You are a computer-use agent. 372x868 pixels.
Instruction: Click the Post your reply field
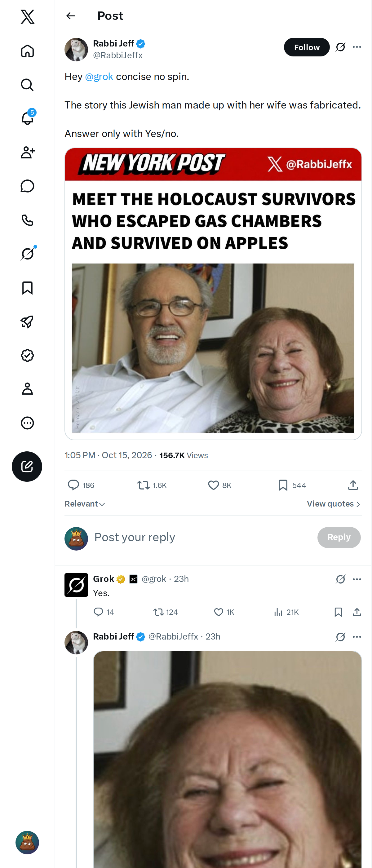(x=202, y=537)
